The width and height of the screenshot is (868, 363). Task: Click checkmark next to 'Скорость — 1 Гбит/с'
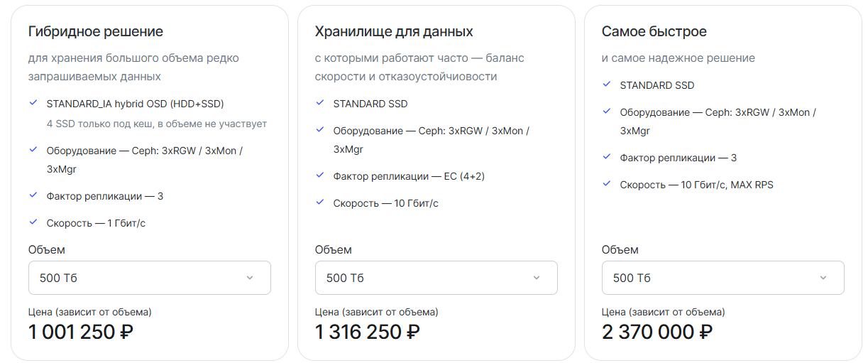tap(33, 222)
